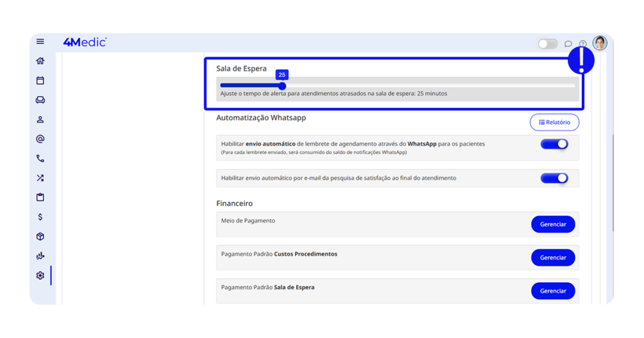Screen dimensions: 644x338
Task: Open the person icon in the sidebar
Action: pyautogui.click(x=40, y=119)
